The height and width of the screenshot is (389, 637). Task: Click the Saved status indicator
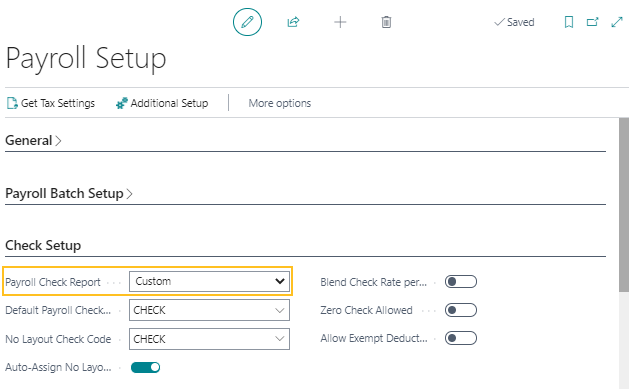(x=514, y=22)
